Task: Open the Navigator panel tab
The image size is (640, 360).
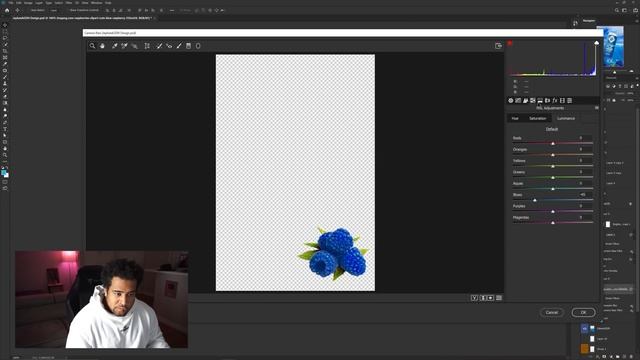Action: (x=589, y=20)
